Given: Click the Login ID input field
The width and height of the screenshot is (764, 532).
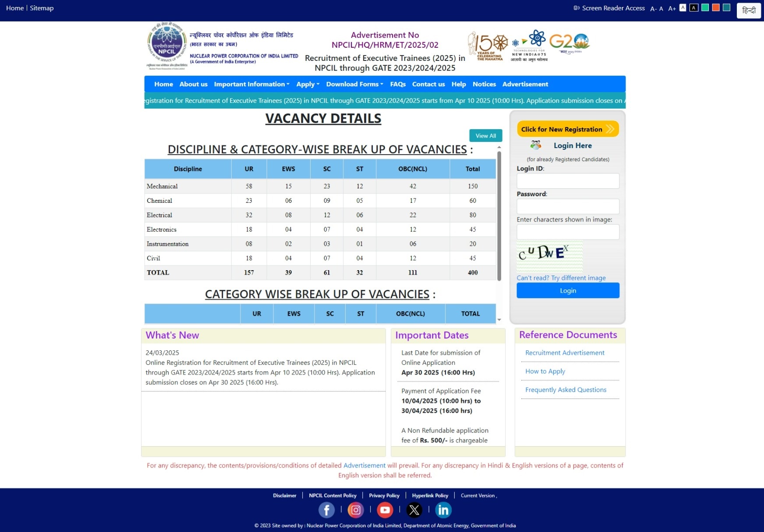Looking at the screenshot, I should tap(568, 181).
